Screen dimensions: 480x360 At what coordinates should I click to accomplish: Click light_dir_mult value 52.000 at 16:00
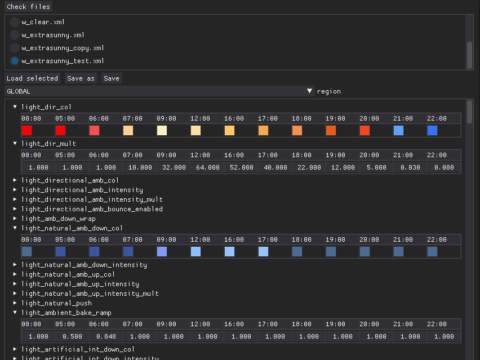click(241, 167)
